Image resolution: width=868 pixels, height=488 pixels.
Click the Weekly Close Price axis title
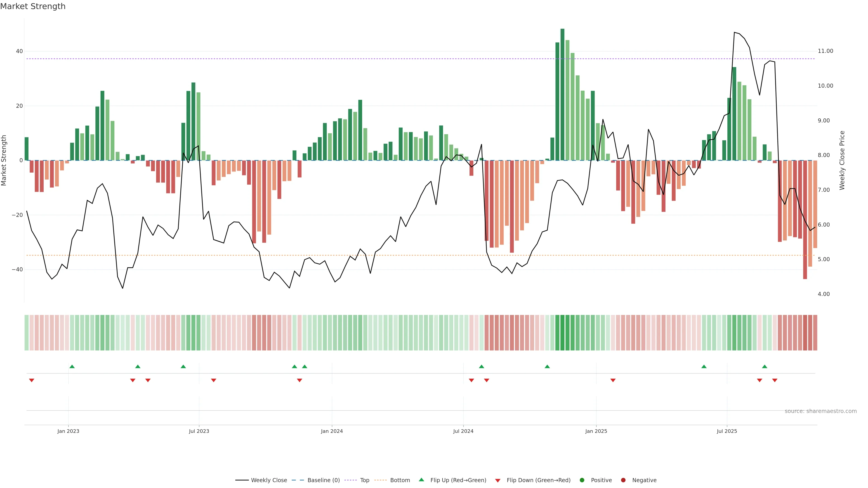[842, 160]
